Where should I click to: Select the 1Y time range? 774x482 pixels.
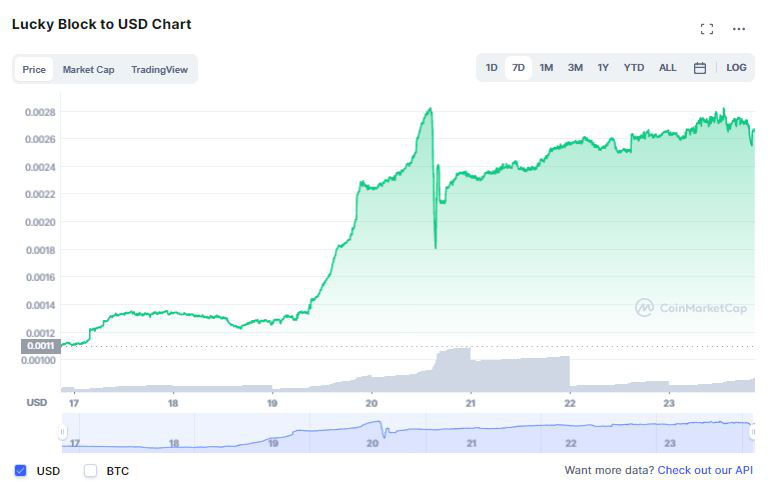point(603,68)
